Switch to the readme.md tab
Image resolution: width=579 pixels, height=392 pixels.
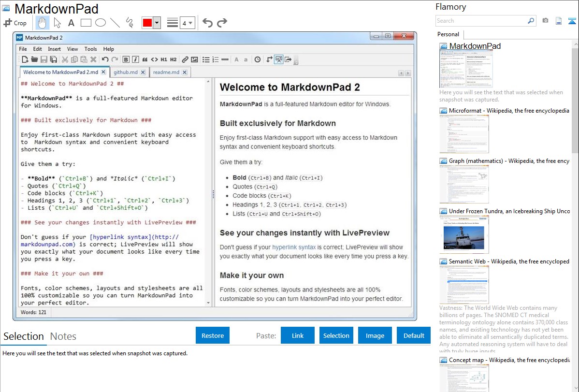[x=166, y=73]
